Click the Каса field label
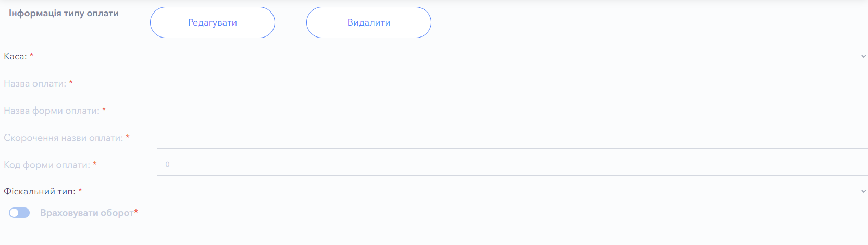This screenshot has height=245, width=868. pos(15,56)
